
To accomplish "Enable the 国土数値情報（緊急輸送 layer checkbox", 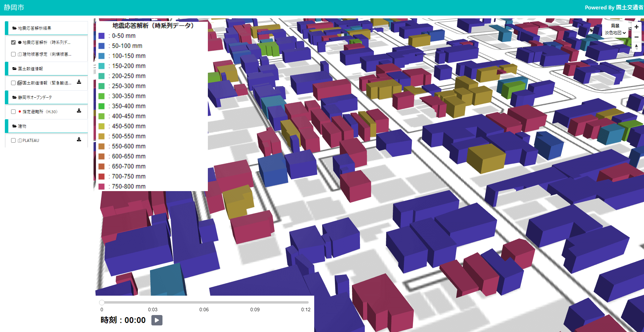I will tap(13, 83).
